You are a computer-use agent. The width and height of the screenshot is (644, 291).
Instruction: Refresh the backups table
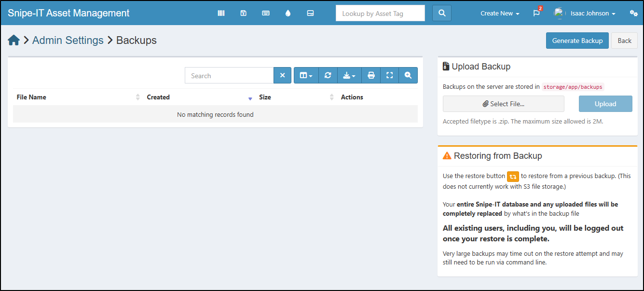328,75
